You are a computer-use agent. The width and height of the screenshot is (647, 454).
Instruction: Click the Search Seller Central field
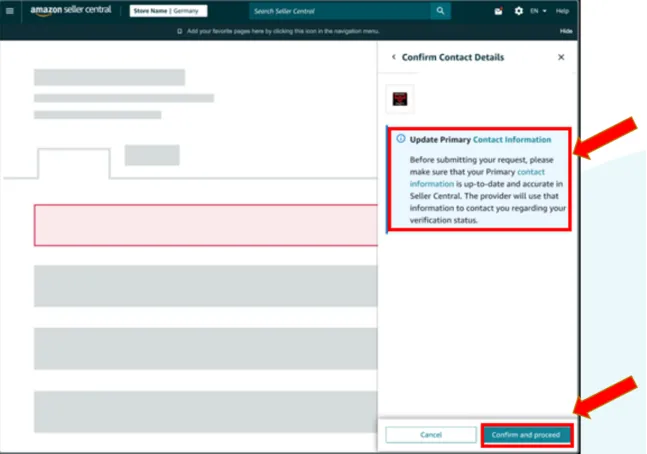pyautogui.click(x=340, y=11)
